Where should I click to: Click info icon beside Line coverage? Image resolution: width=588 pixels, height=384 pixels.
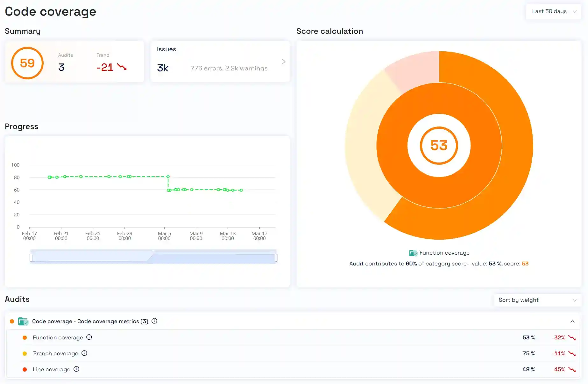(76, 369)
